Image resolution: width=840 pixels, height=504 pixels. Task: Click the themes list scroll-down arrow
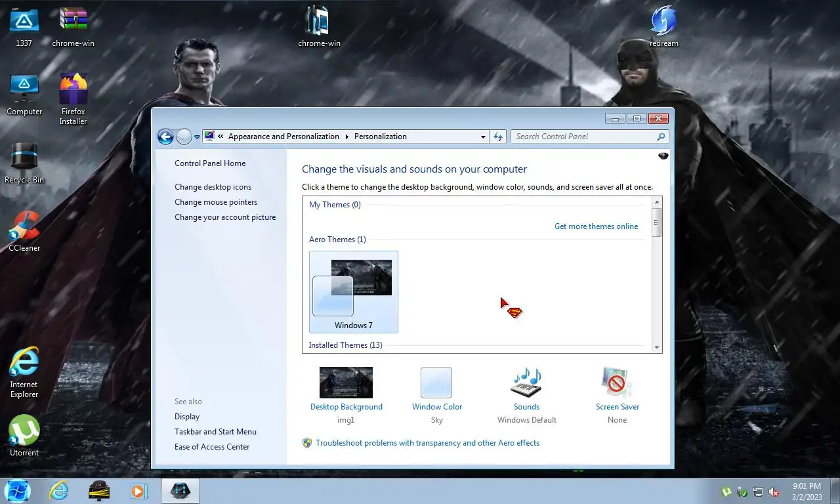point(656,347)
